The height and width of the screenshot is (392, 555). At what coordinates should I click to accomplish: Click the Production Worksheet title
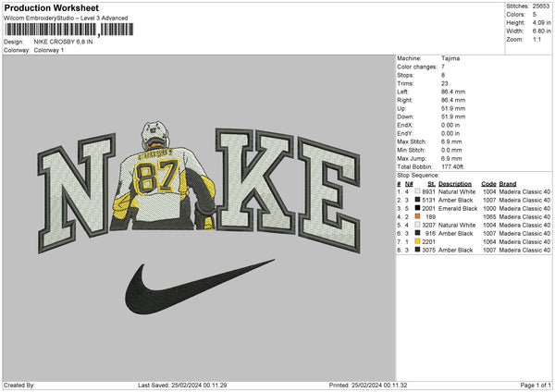[51, 8]
